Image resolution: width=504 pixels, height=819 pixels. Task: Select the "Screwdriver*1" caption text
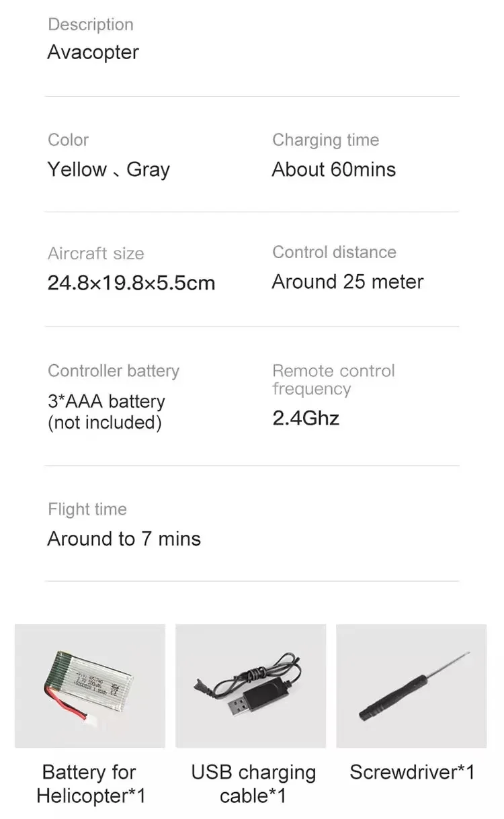point(412,772)
